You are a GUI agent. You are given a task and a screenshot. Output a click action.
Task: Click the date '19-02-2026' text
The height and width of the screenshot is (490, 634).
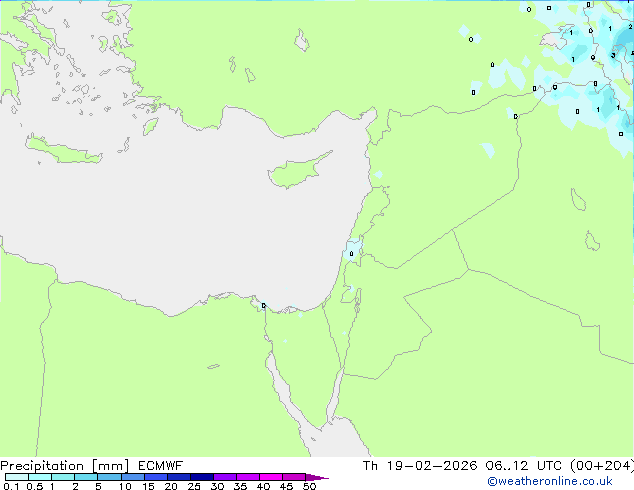tap(432, 466)
